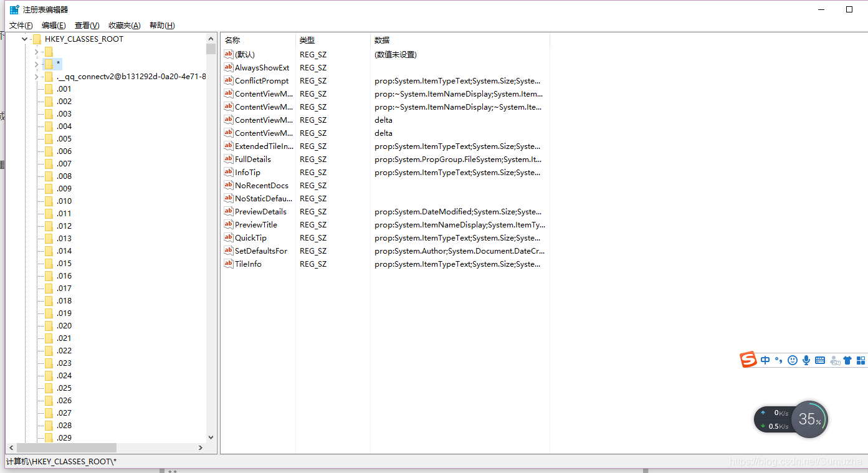This screenshot has height=473, width=868.
Task: Sort values by the 类型 column header
Action: [x=333, y=40]
